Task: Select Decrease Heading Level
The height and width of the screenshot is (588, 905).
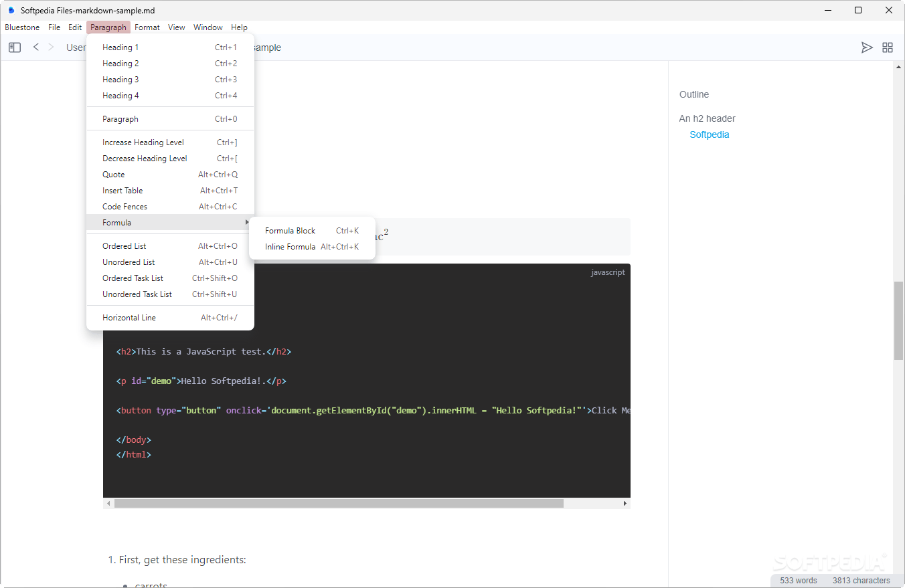Action: [170, 159]
